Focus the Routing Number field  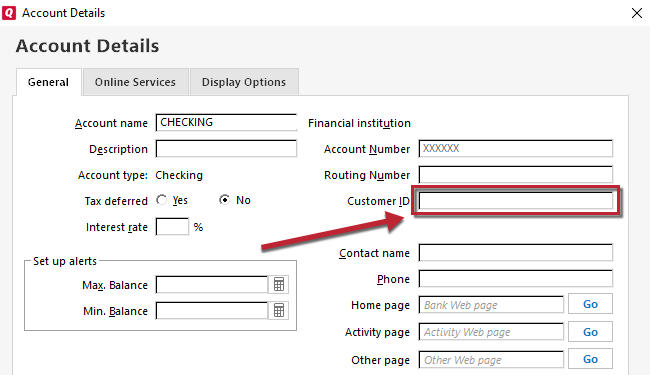[x=516, y=174]
